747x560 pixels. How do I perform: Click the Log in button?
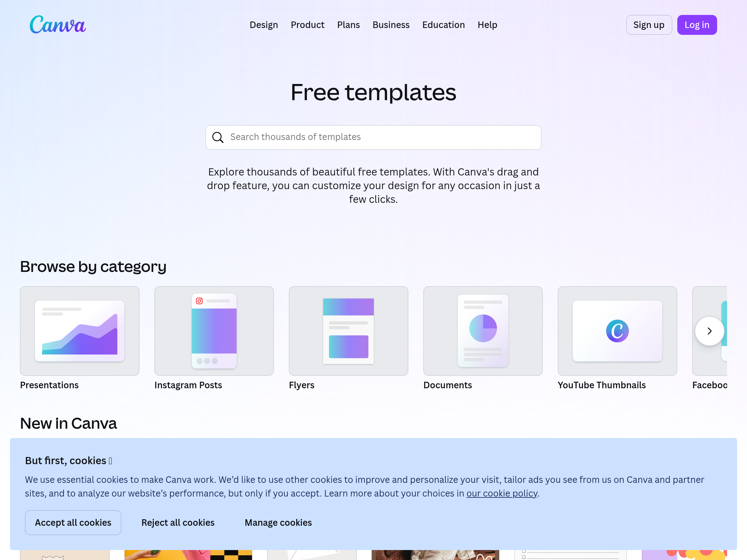(697, 25)
